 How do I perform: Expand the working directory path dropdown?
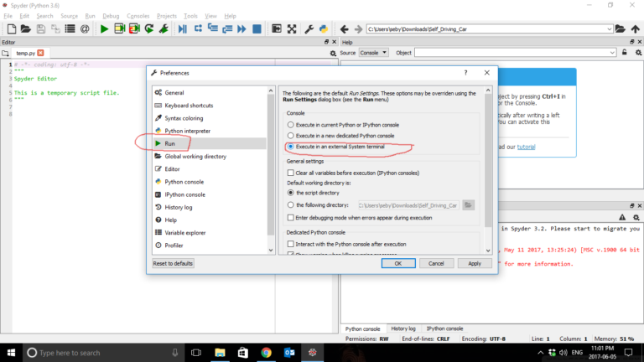point(609,29)
